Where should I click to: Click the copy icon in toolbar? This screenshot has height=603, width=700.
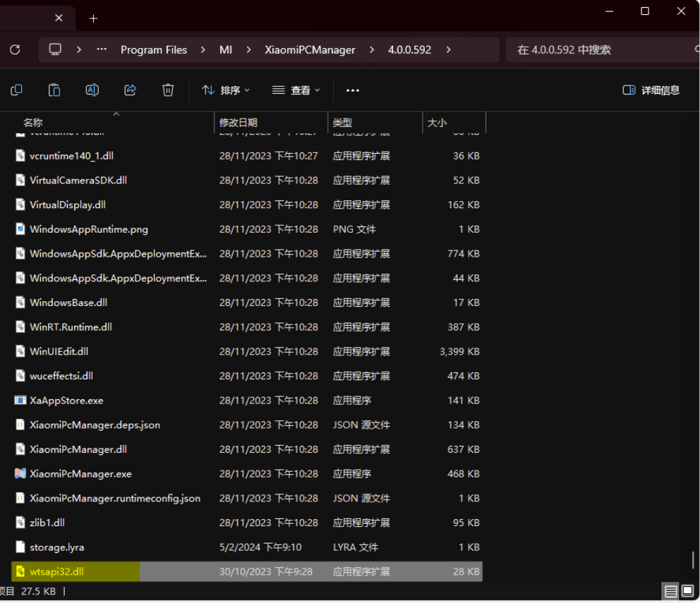16,90
